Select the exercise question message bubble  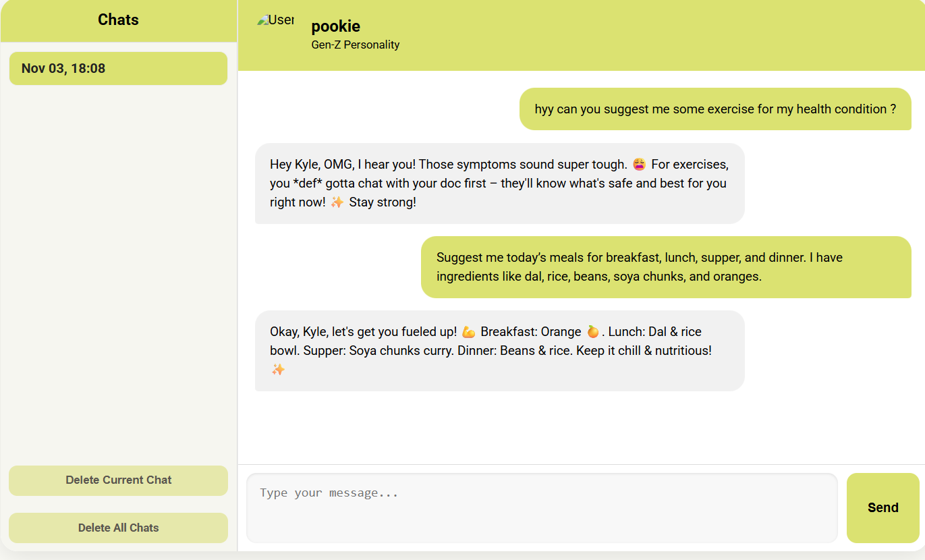point(715,109)
